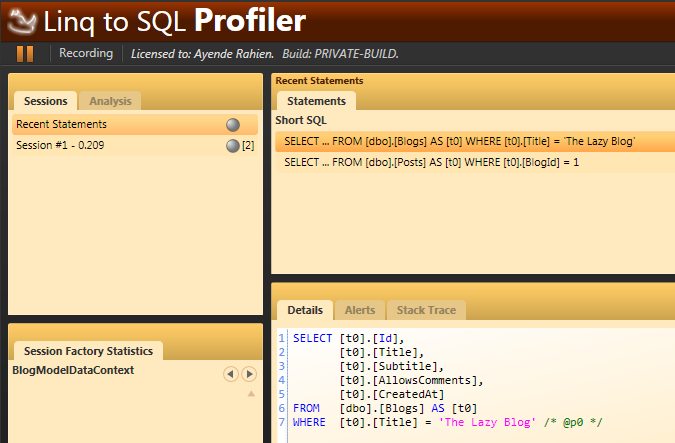View the Stack Trace tab
This screenshot has width=675, height=443.
[x=426, y=310]
